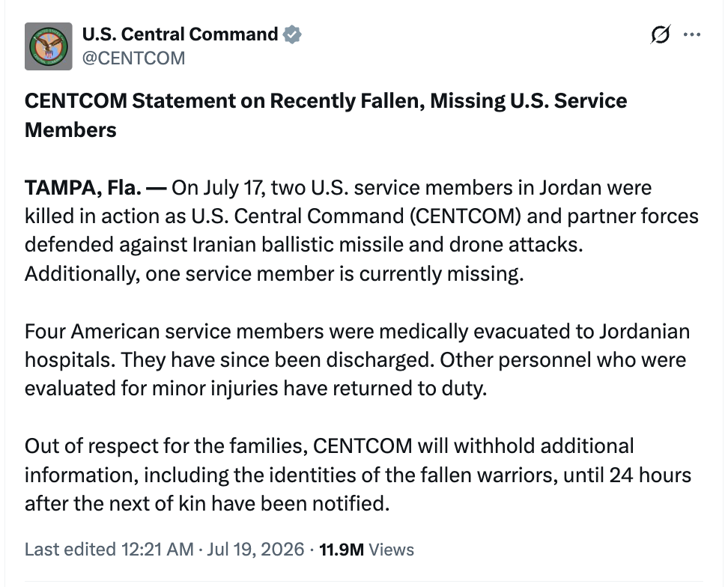
Task: Click the verified checkmark badge
Action: pos(292,34)
